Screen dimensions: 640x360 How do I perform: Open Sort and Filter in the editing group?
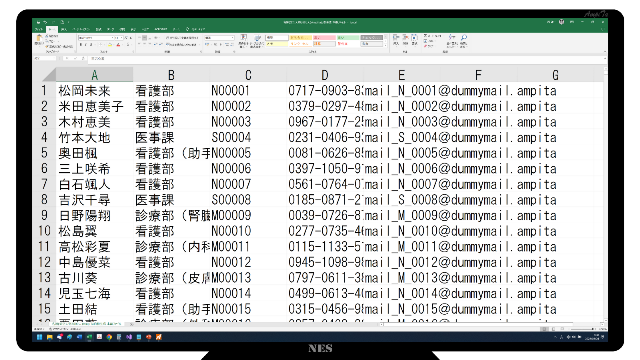[452, 40]
